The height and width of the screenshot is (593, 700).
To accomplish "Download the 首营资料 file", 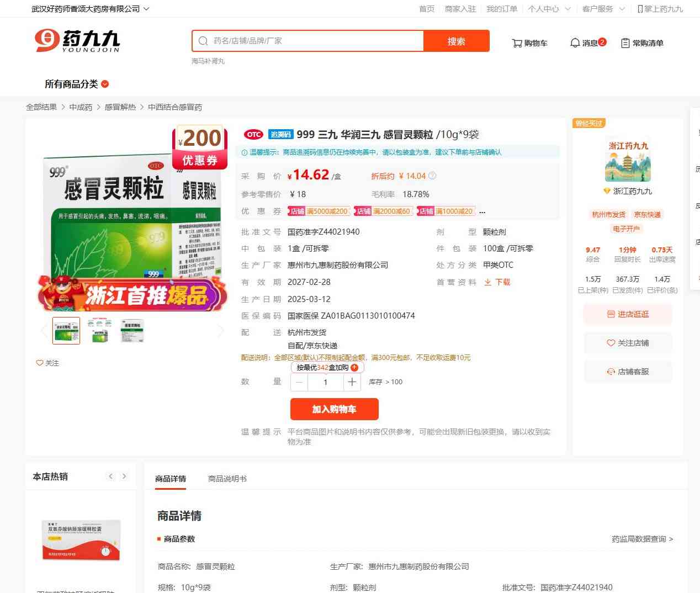I will 497,282.
